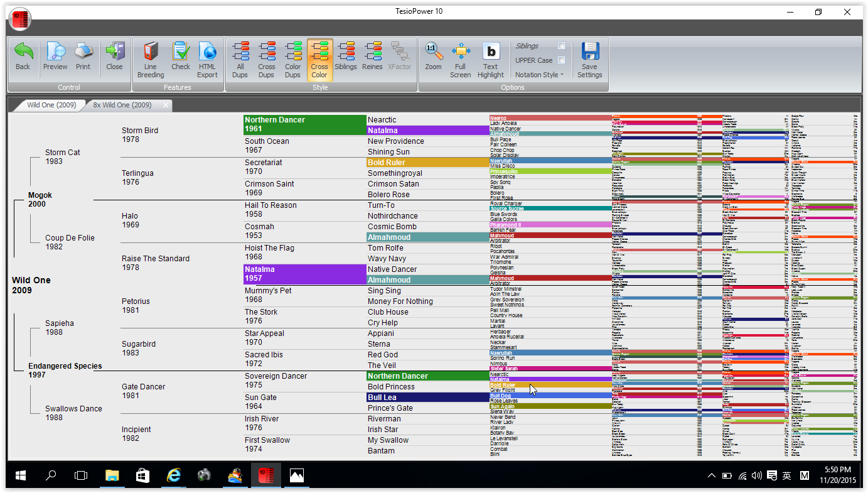This screenshot has width=868, height=493.
Task: Click the Riverman entry
Action: [384, 419]
